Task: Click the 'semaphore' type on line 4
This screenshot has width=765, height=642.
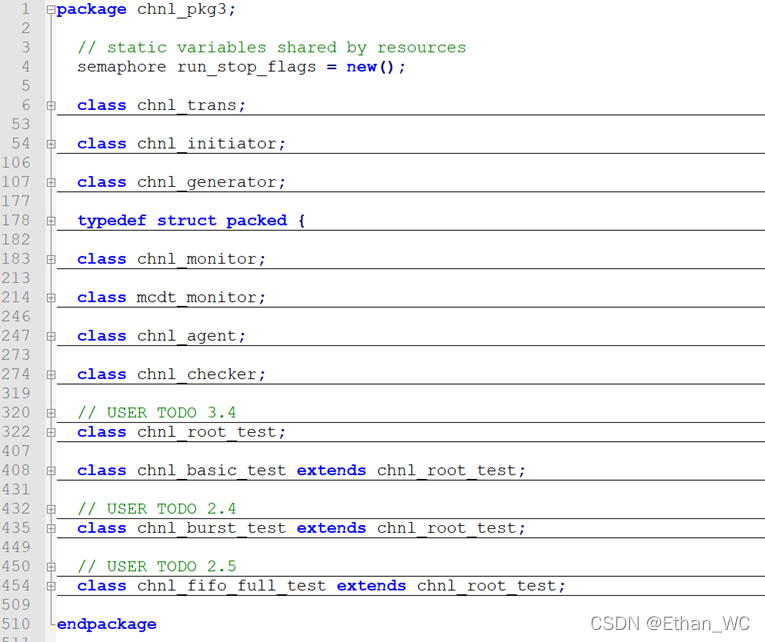Action: (121, 67)
